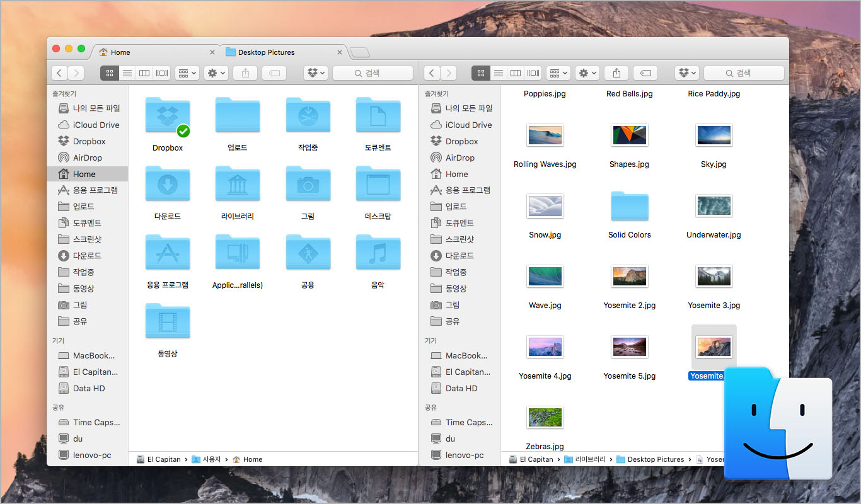Viewport: 861px width, 504px height.
Task: Open the gear action menu in Home pane
Action: click(x=216, y=73)
